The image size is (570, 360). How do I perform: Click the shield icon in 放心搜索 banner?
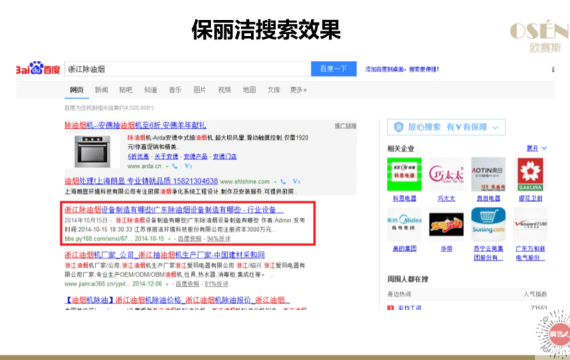coord(399,127)
